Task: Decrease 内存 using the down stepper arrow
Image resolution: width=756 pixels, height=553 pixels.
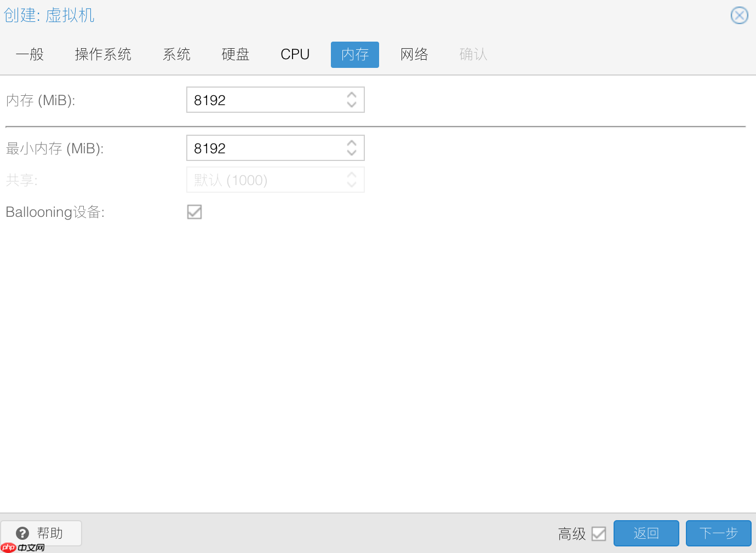Action: (351, 104)
